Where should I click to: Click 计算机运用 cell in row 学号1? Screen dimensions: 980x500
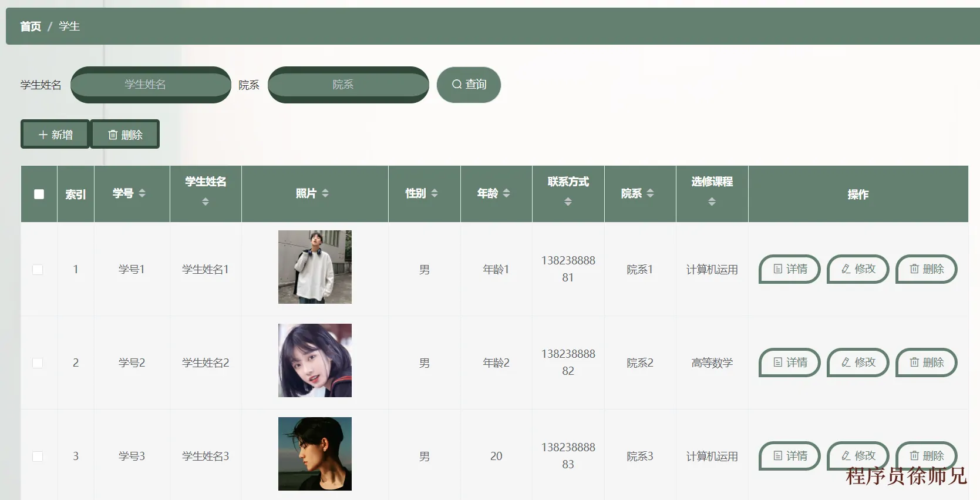click(x=712, y=269)
